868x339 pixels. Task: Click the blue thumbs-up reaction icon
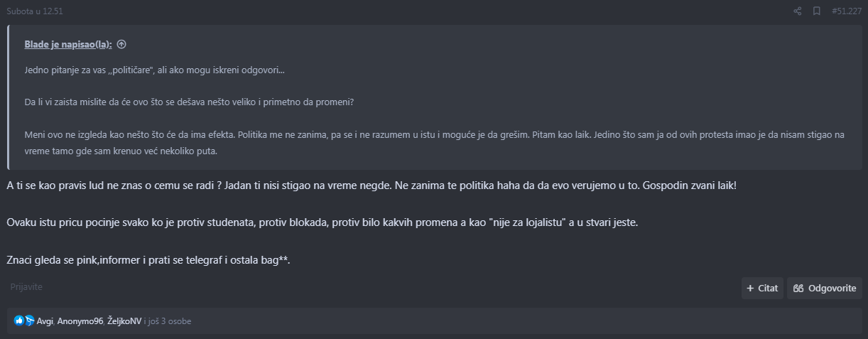[19, 321]
